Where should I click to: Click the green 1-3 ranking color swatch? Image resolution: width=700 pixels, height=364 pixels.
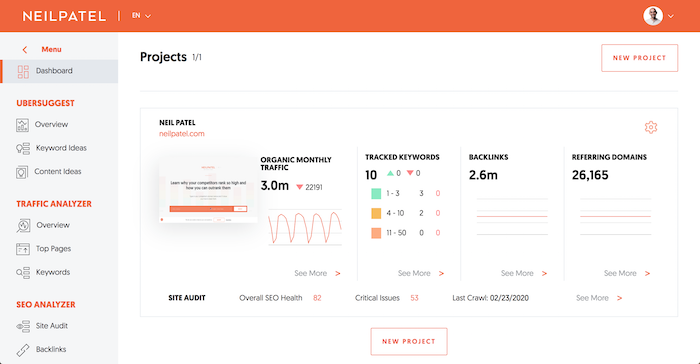point(376,193)
